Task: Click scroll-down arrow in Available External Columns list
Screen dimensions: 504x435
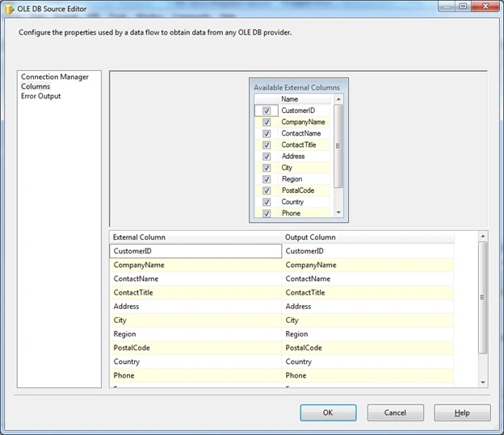Action: [x=338, y=212]
